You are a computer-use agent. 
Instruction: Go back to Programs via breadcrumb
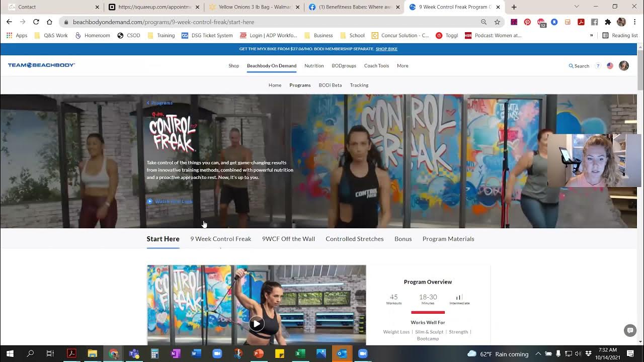[159, 103]
